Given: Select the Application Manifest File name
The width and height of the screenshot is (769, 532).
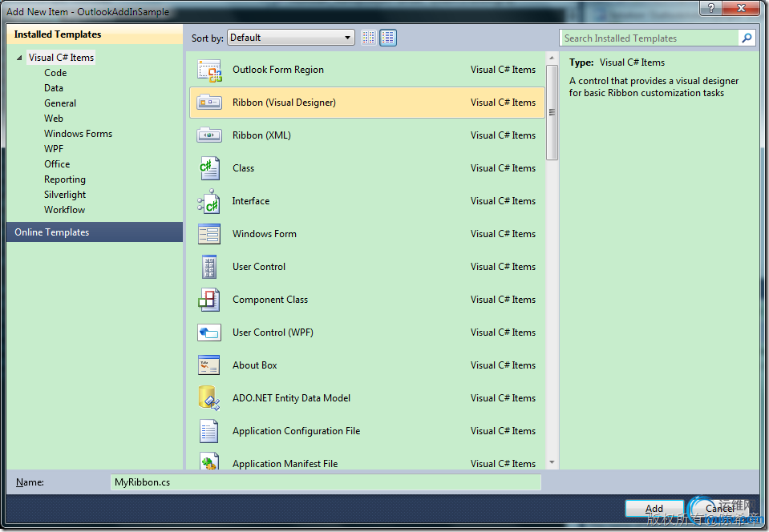Looking at the screenshot, I should point(285,463).
